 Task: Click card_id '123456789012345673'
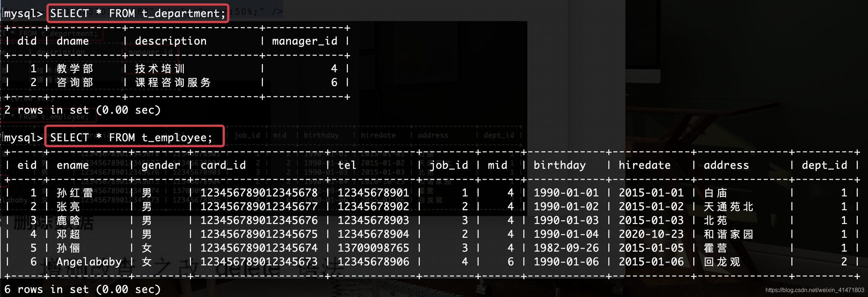pyautogui.click(x=259, y=262)
